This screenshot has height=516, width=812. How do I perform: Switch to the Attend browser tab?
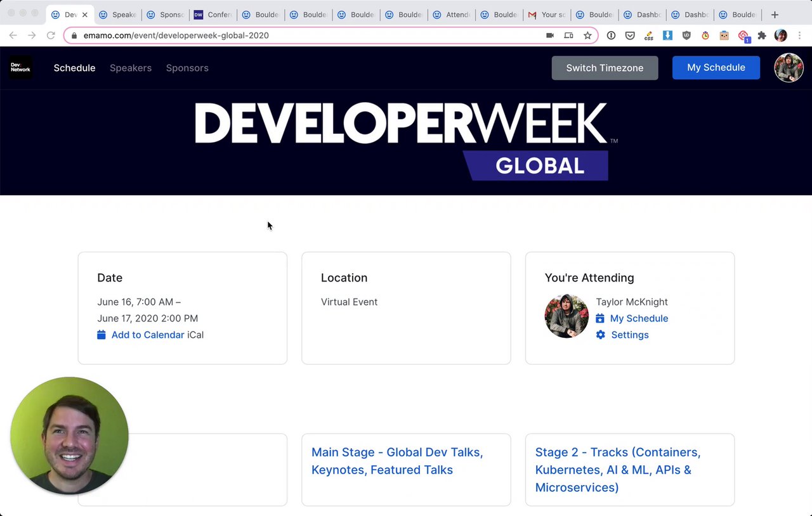[x=452, y=15]
